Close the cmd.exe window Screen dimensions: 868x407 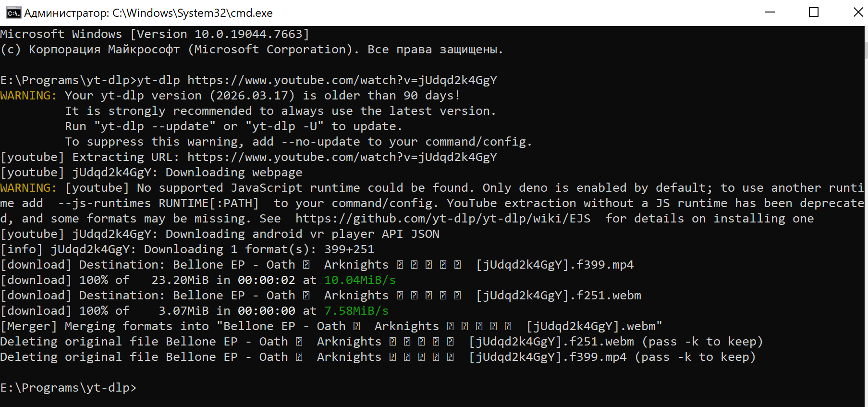857,12
